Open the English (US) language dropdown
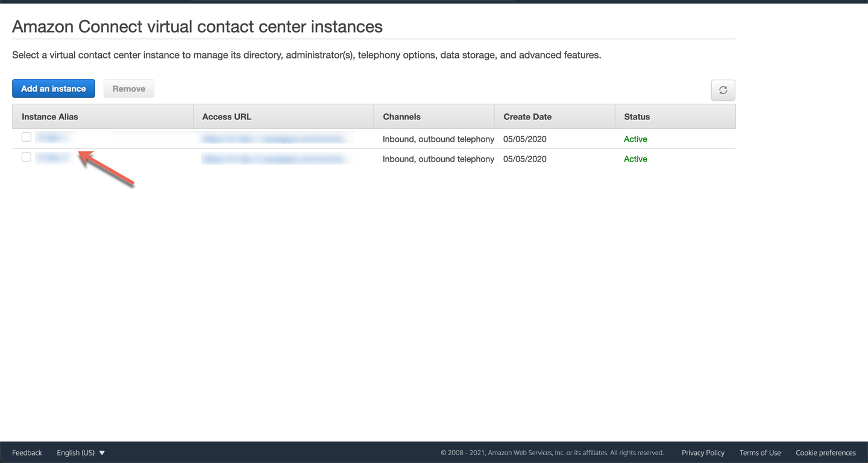The height and width of the screenshot is (463, 868). click(81, 453)
